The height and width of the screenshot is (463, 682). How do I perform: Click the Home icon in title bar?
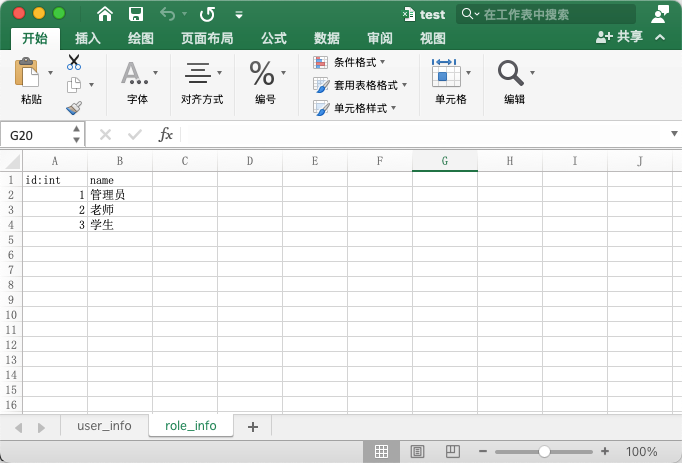105,14
